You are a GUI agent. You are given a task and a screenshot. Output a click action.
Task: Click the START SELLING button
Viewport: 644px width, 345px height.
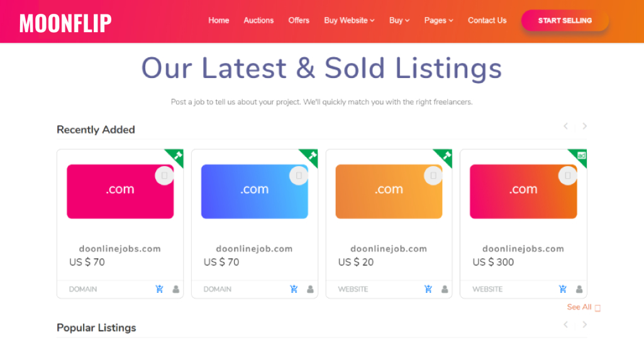coord(565,21)
